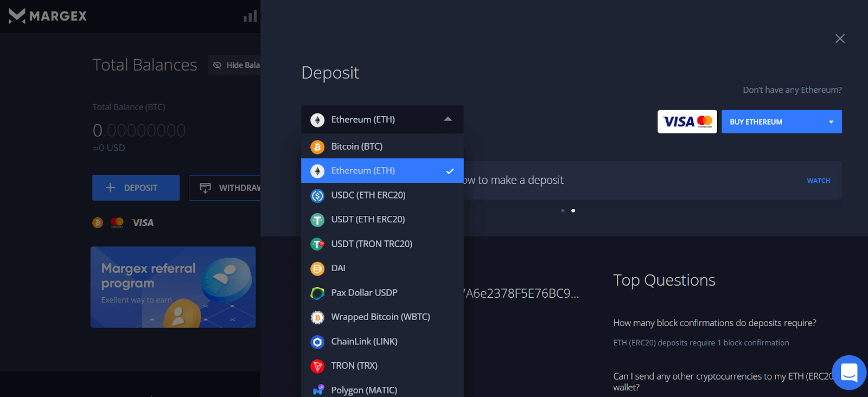Open 'send any other cryptocurrencies' question

tap(723, 381)
